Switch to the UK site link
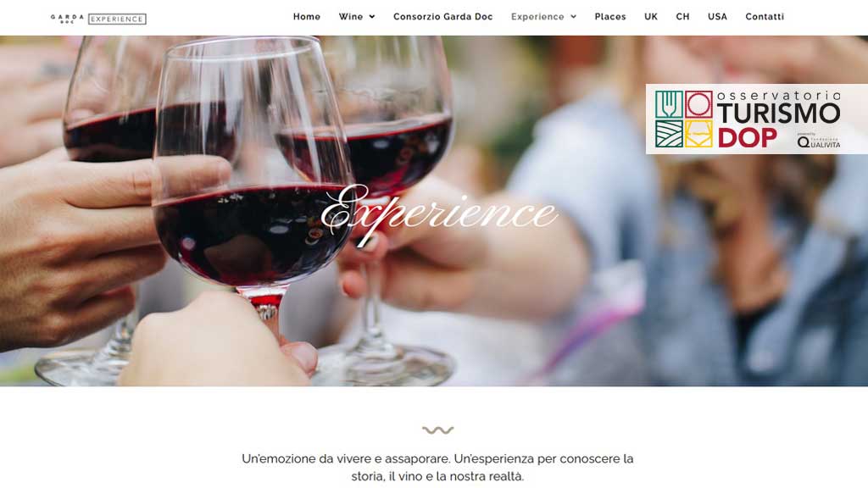The height and width of the screenshot is (488, 868). click(651, 17)
